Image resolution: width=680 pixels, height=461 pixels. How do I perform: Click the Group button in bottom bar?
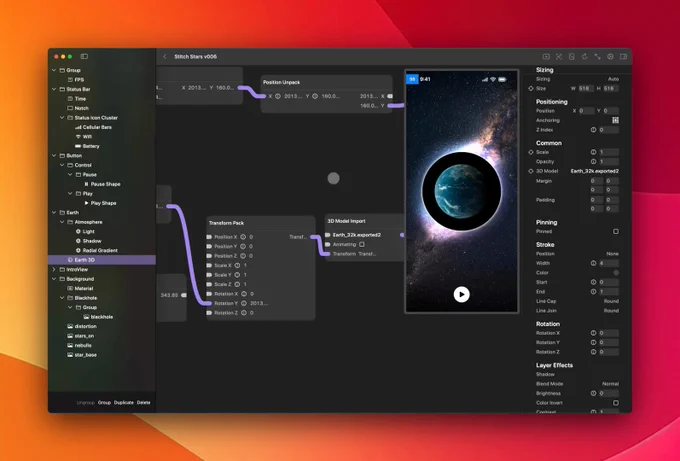tap(104, 403)
